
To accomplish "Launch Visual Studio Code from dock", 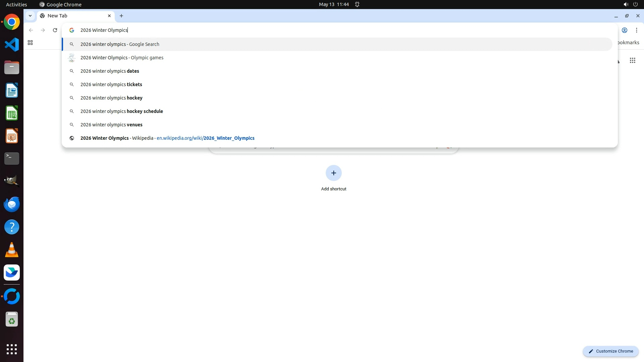I will [12, 45].
